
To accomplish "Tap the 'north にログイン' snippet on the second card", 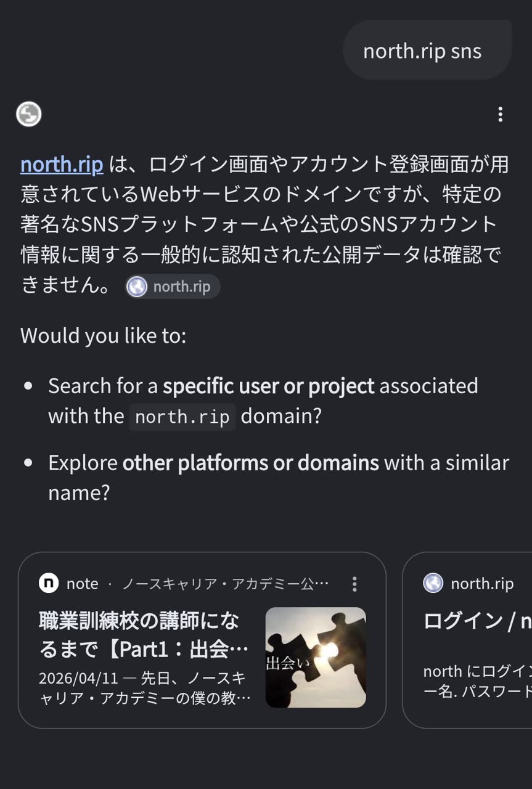I will pos(478,681).
